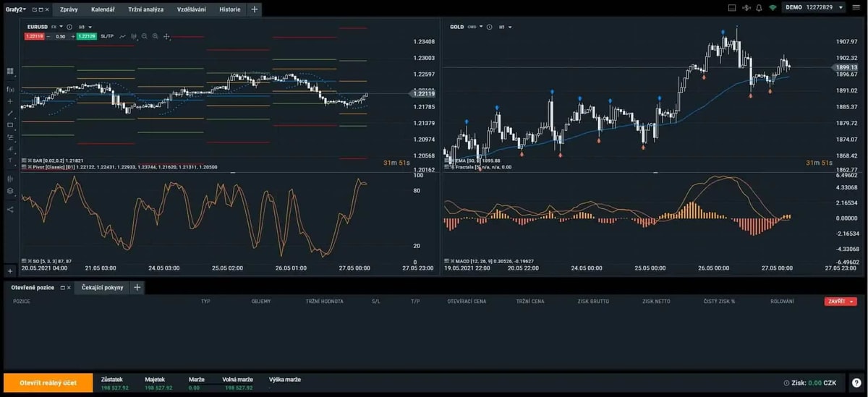Select the trend line drawing tool

point(10,113)
